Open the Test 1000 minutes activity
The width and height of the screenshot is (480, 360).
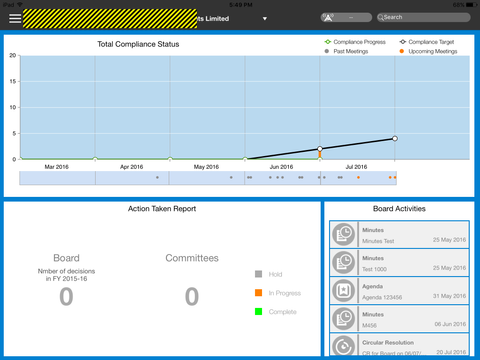tap(399, 263)
